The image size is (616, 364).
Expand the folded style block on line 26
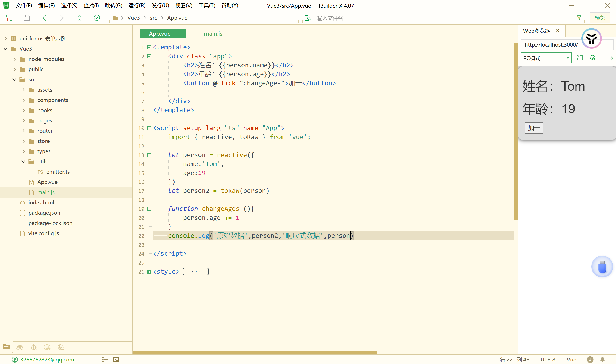149,272
